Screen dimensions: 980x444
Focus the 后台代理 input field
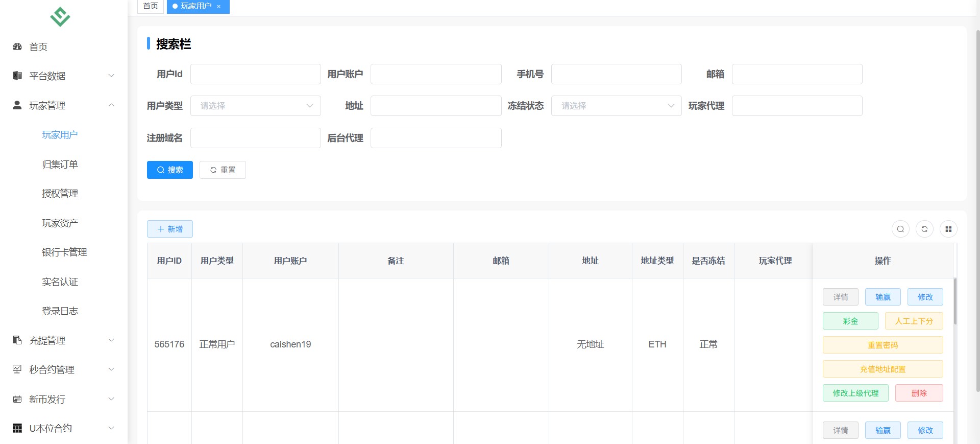click(436, 138)
